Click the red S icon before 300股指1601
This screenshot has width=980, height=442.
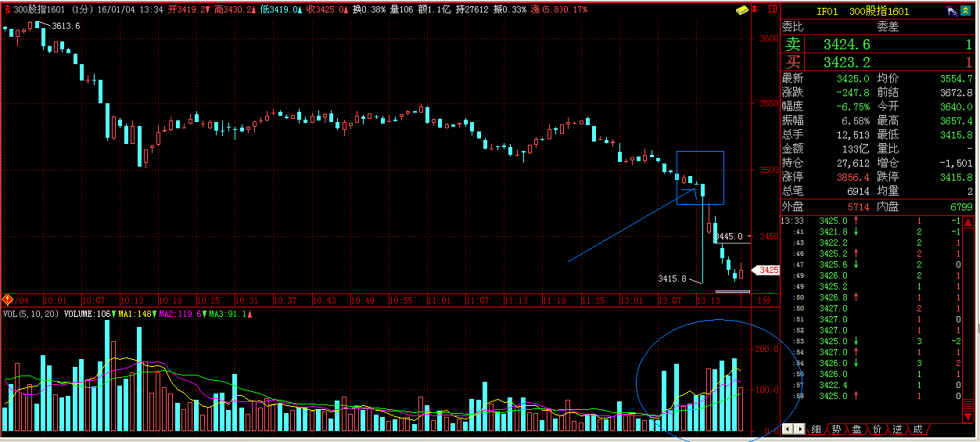pyautogui.click(x=7, y=10)
